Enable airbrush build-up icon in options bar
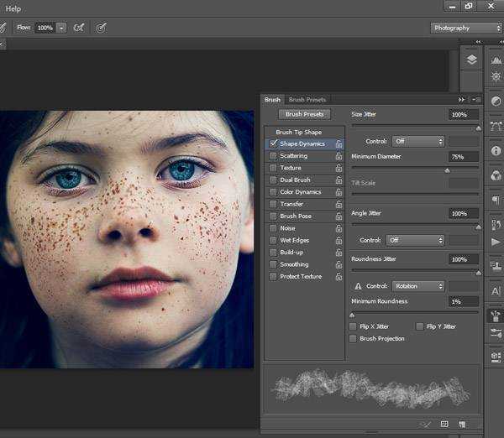Viewport: 504px width, 438px height. point(79,27)
